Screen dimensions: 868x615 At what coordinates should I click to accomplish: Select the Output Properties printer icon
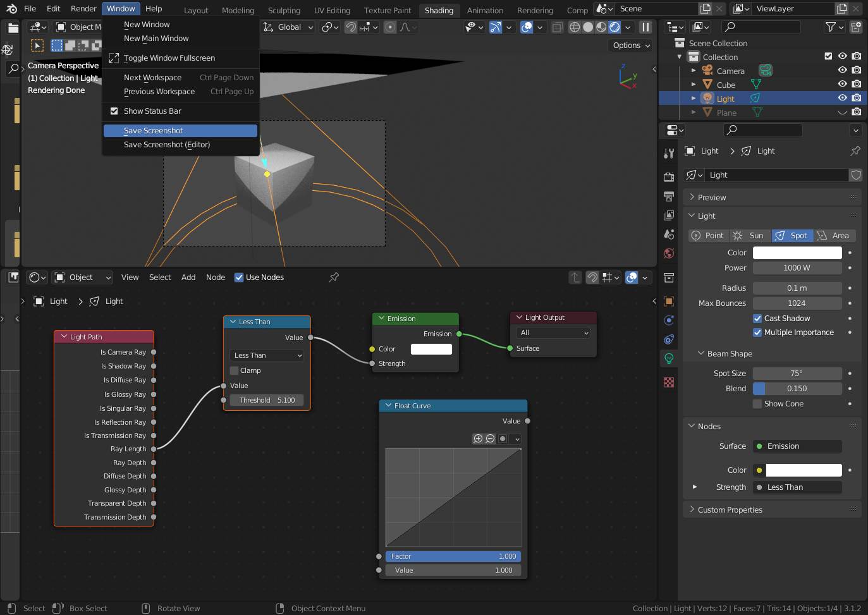point(668,197)
